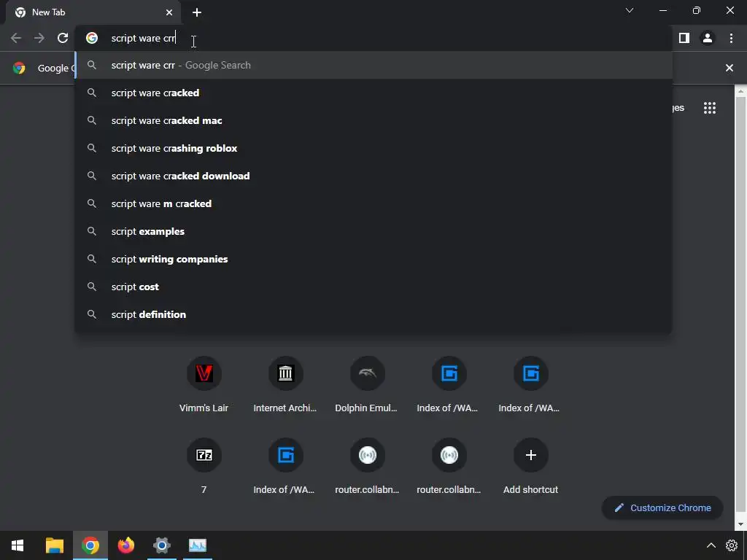Screen dimensions: 747x560
Task: Show hidden system tray icons
Action: (x=711, y=545)
